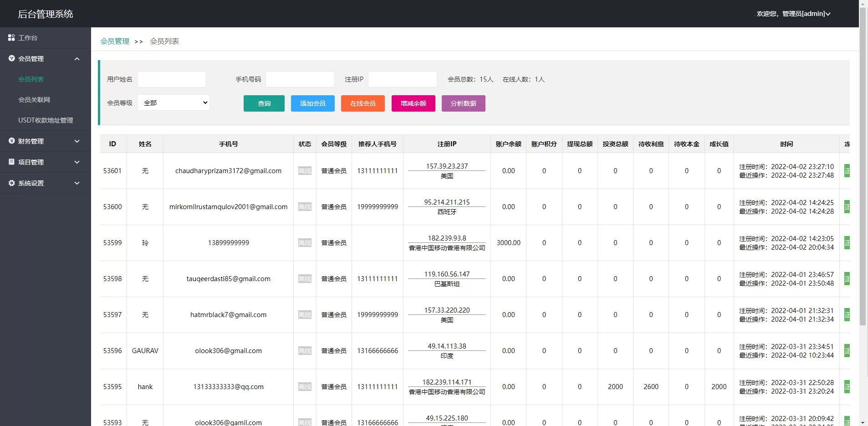This screenshot has width=868, height=426.
Task: Focus the 用户姓名 input field
Action: [x=172, y=79]
